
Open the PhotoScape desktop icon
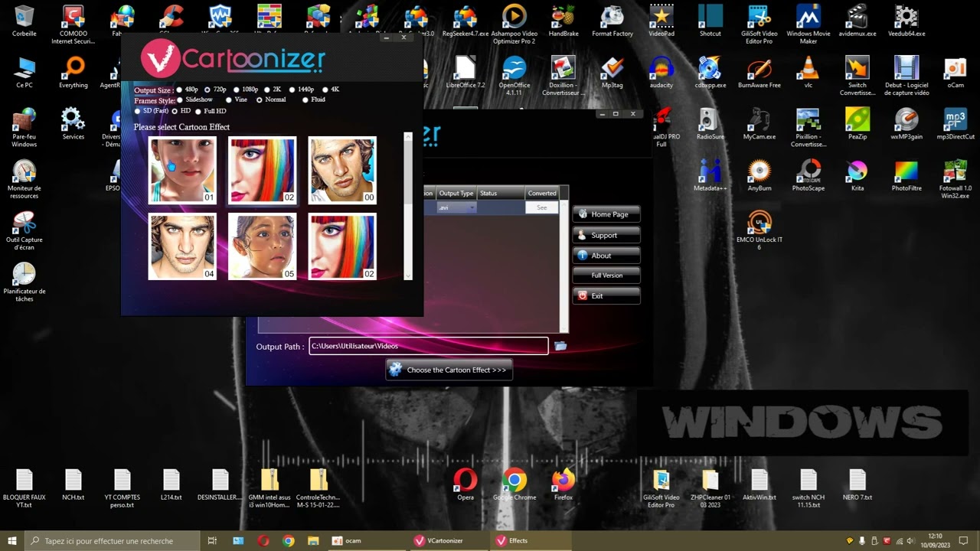808,175
